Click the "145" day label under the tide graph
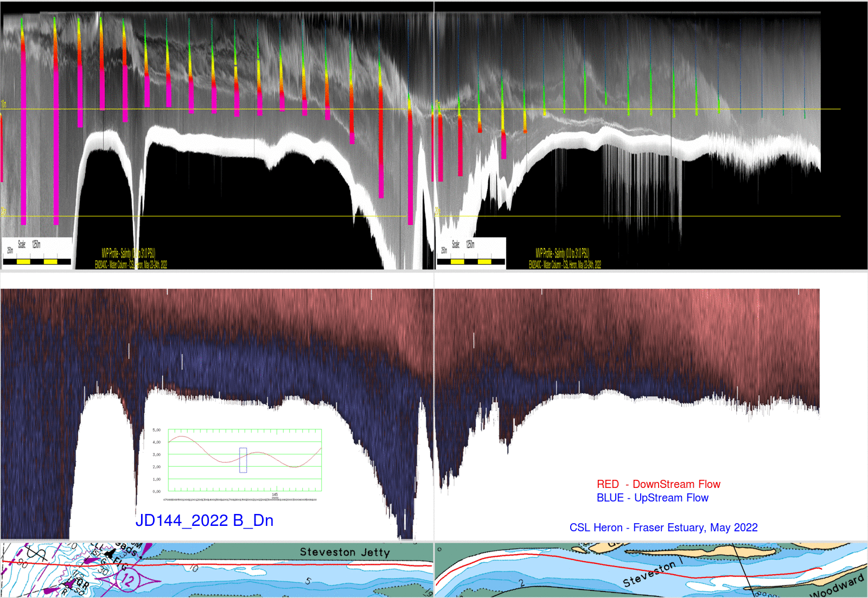This screenshot has height=598, width=868. [275, 494]
